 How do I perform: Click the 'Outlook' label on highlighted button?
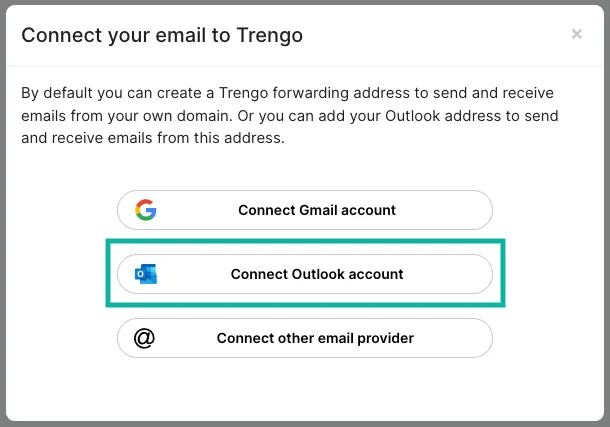[x=318, y=274]
